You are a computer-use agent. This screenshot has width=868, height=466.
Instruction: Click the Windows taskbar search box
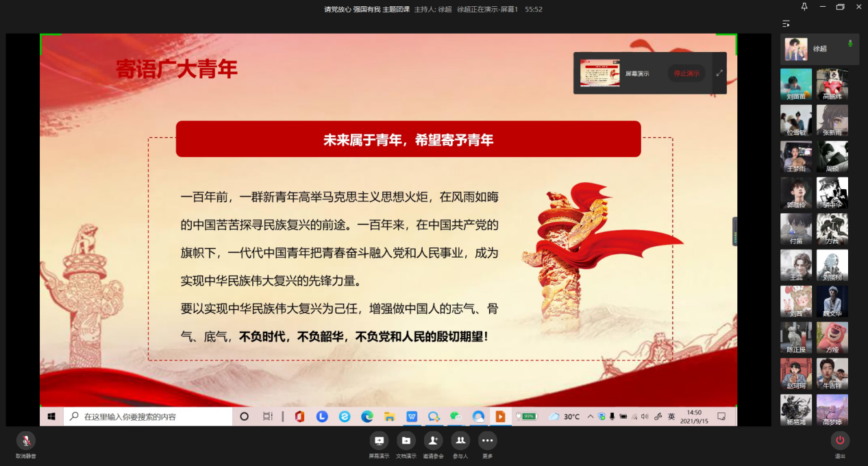tap(148, 416)
